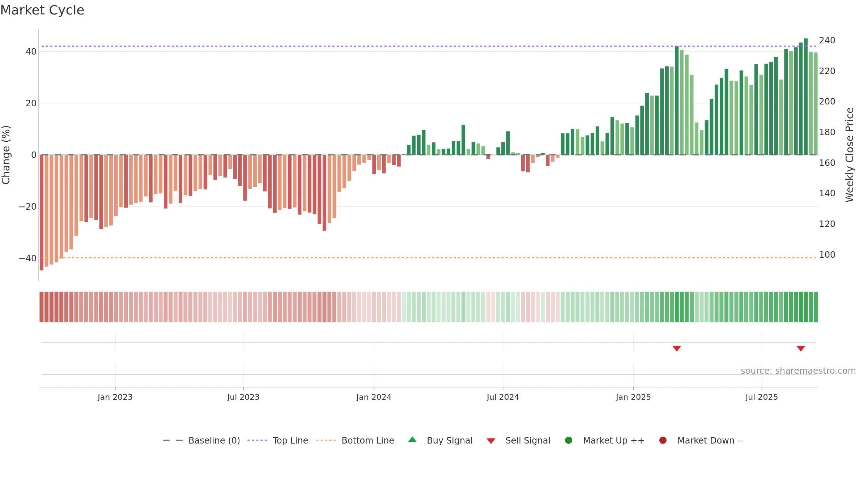Click the 120 price axis tick label
This screenshot has height=488, width=868.
(827, 224)
